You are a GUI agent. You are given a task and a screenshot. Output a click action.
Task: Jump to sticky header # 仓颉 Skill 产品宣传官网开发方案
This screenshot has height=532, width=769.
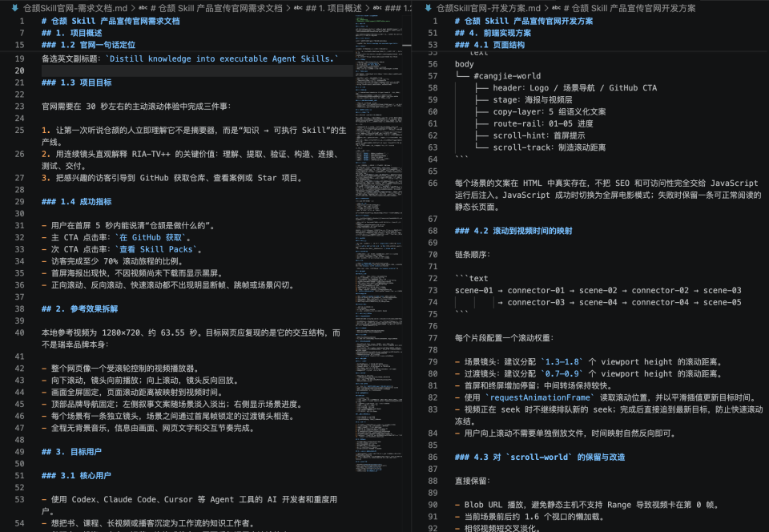[x=523, y=21]
